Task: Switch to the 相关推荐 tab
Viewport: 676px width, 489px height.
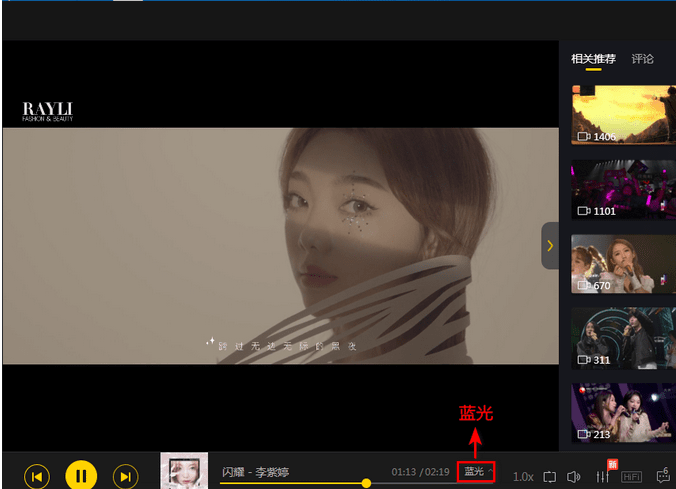Action: pos(593,59)
